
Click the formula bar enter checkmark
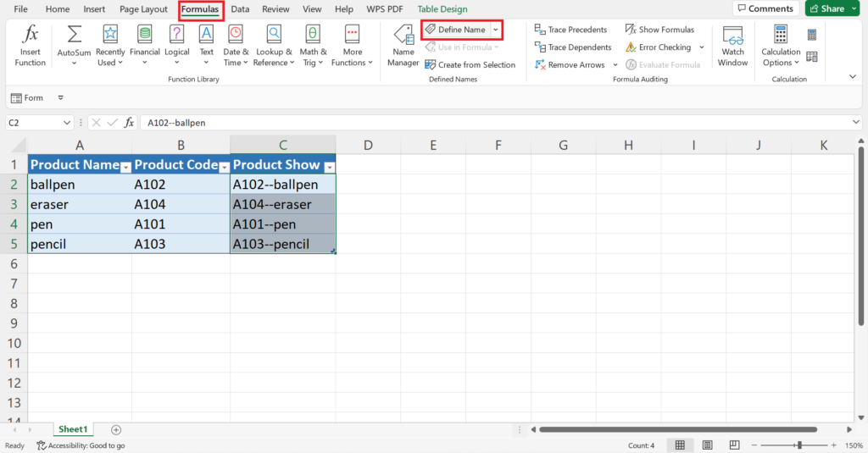point(113,122)
